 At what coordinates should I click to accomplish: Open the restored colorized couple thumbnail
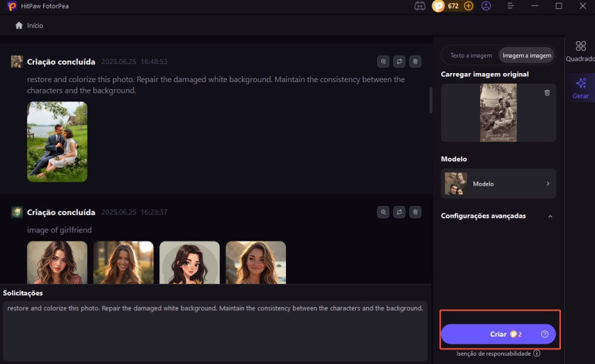[x=57, y=141]
